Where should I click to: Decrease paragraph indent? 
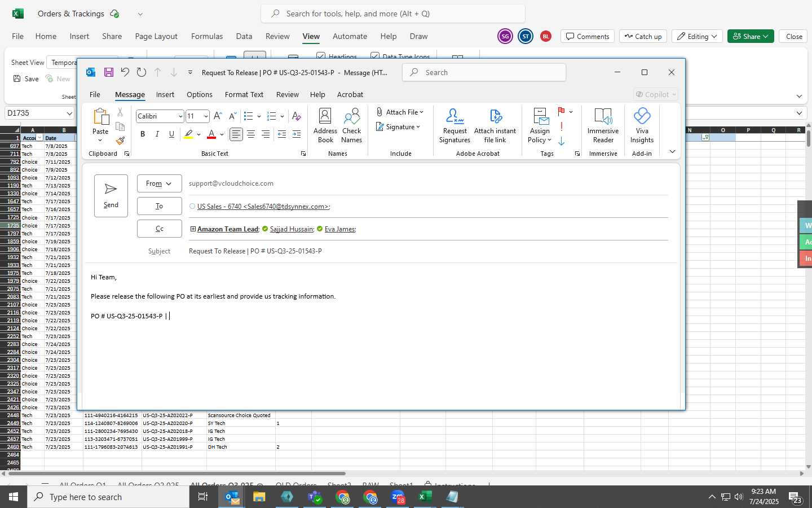click(282, 134)
